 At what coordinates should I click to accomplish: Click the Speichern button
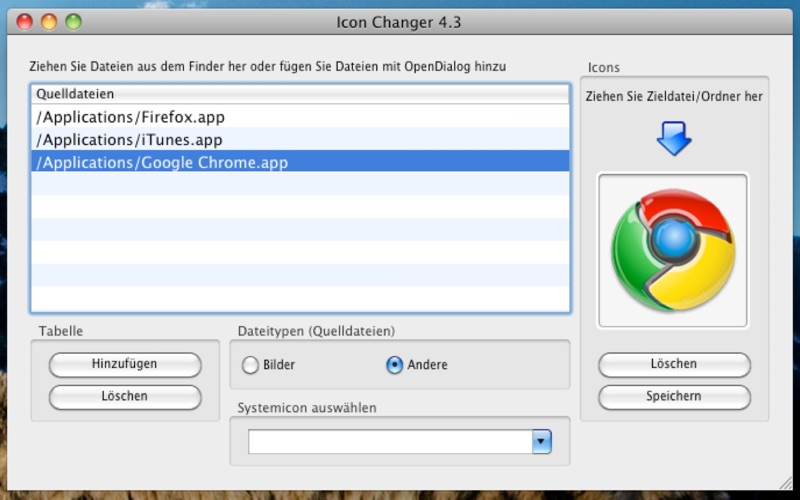point(674,396)
